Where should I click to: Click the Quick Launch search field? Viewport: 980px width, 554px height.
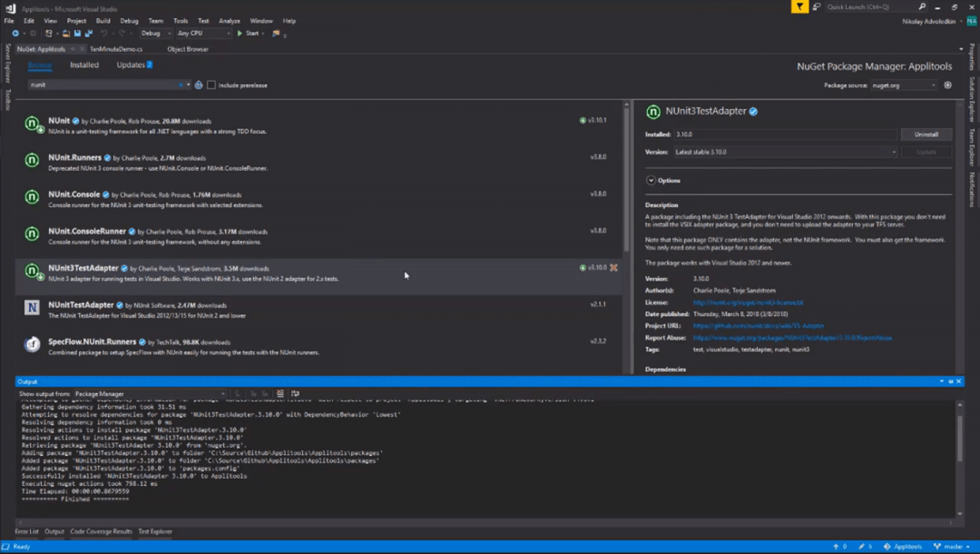click(x=862, y=6)
